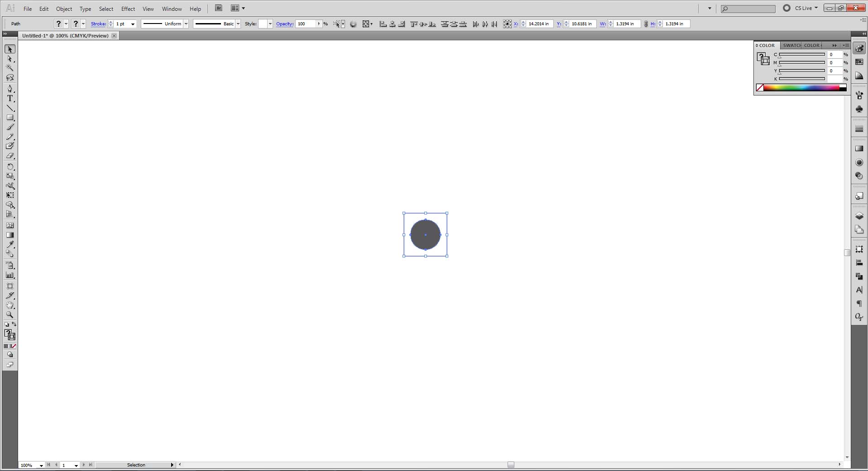This screenshot has width=868, height=471.
Task: Open the Layers panel icon
Action: (x=859, y=216)
